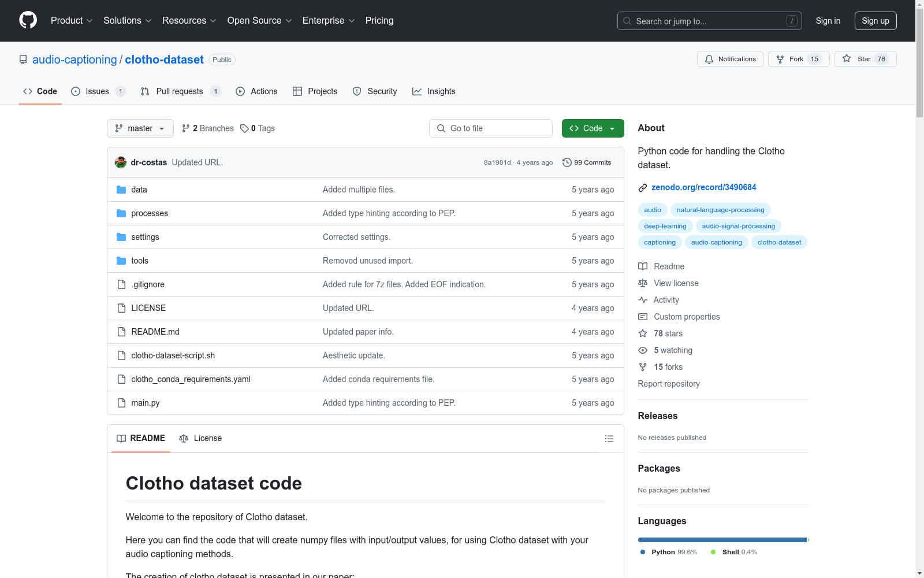
Task: Click the main.py file icon
Action: (121, 403)
